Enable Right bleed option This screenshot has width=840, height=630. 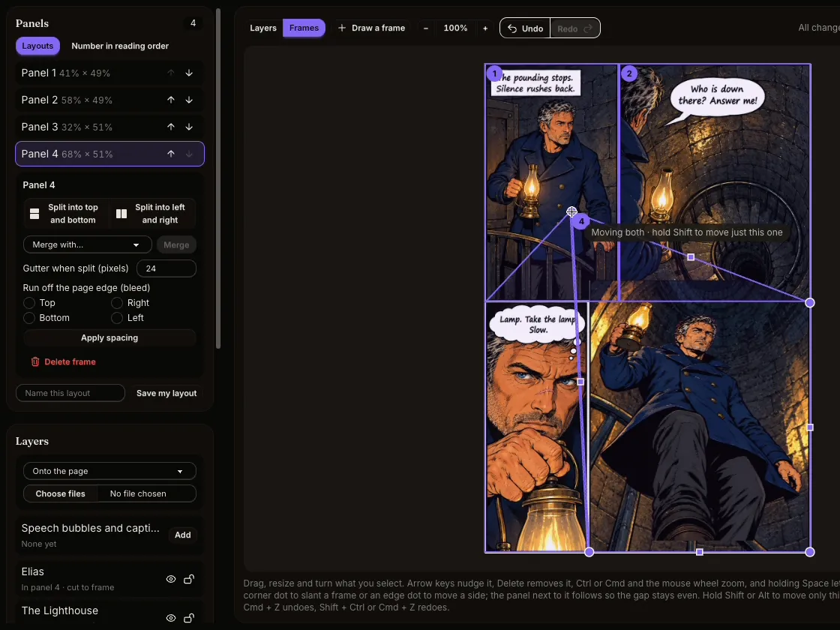(117, 303)
